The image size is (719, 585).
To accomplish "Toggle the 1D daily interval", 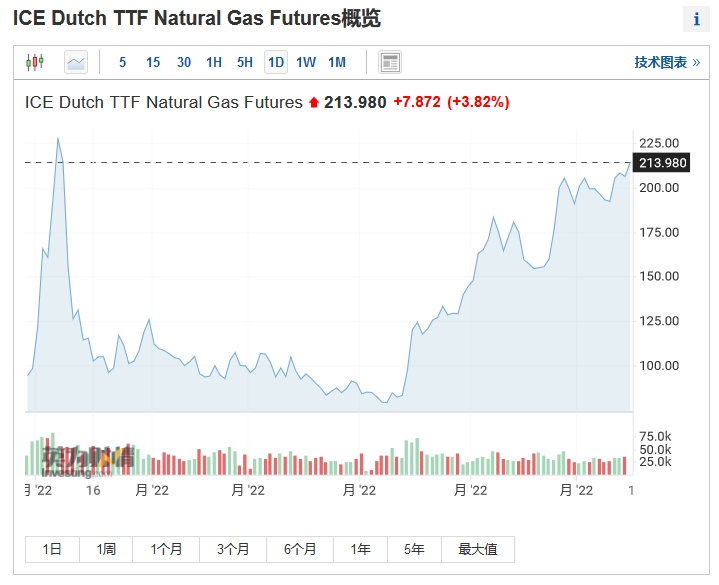I will (x=275, y=62).
